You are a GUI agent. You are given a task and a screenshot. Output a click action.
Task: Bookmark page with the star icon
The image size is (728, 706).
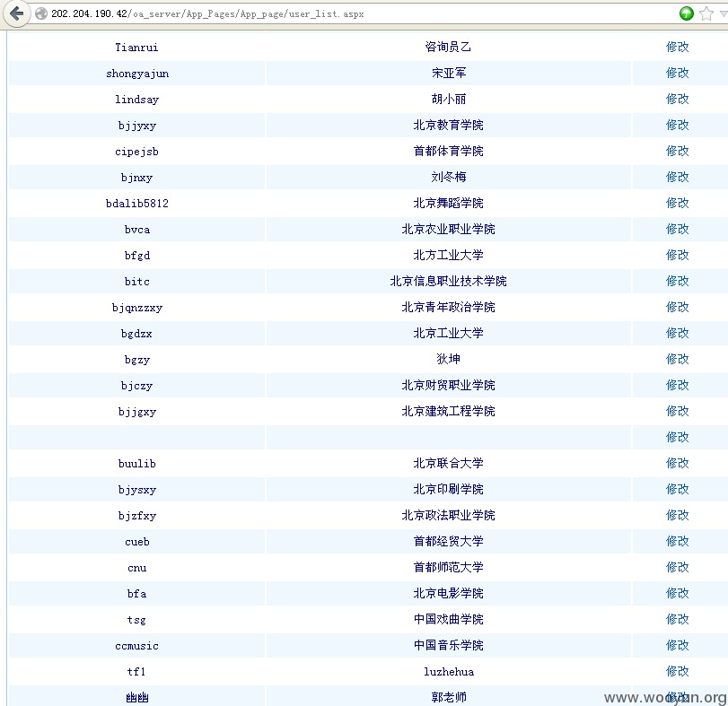point(706,14)
